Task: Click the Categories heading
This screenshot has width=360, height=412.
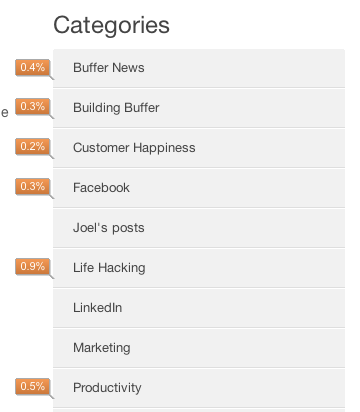Action: [x=111, y=25]
